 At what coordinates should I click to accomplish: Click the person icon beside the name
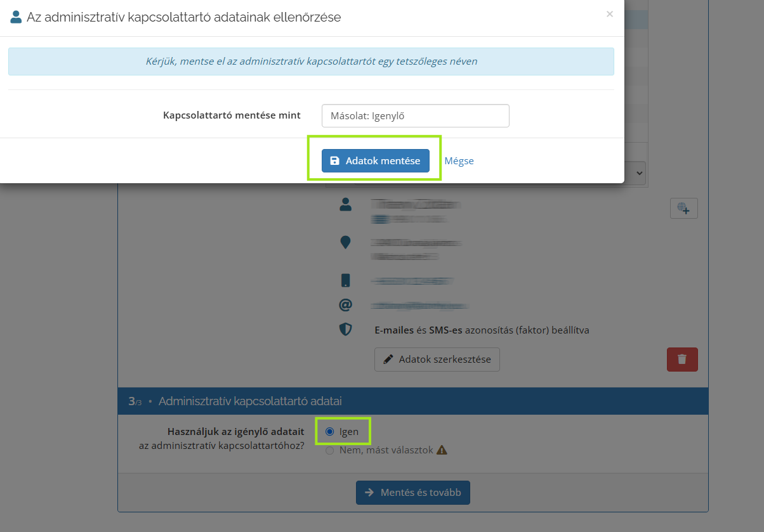(345, 204)
